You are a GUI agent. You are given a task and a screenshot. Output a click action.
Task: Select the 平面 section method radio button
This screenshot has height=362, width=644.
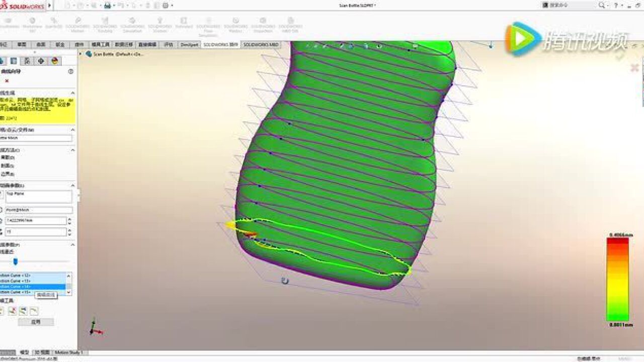(x=9, y=157)
